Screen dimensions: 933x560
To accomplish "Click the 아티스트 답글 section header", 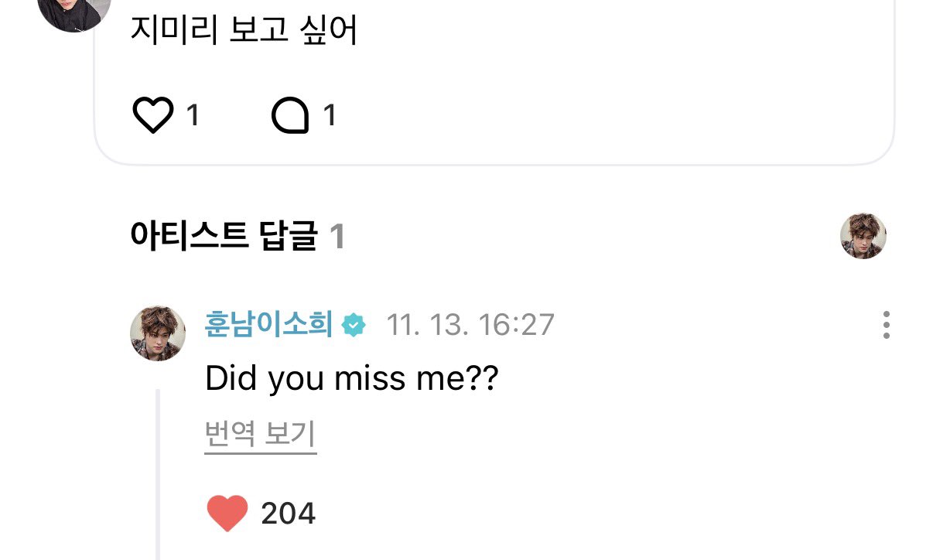I will click(224, 237).
